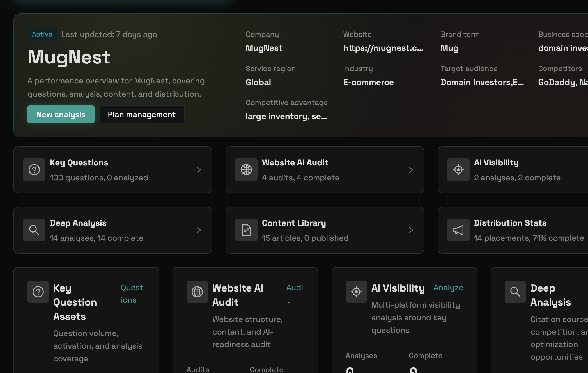
Task: Click '100 questions, 0 analyzed' text
Action: pos(99,178)
